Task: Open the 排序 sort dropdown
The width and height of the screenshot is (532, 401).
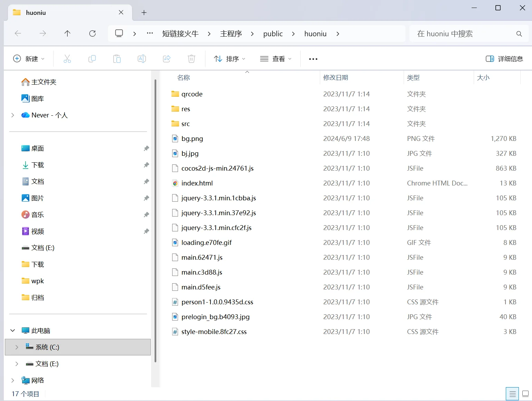Action: point(229,59)
